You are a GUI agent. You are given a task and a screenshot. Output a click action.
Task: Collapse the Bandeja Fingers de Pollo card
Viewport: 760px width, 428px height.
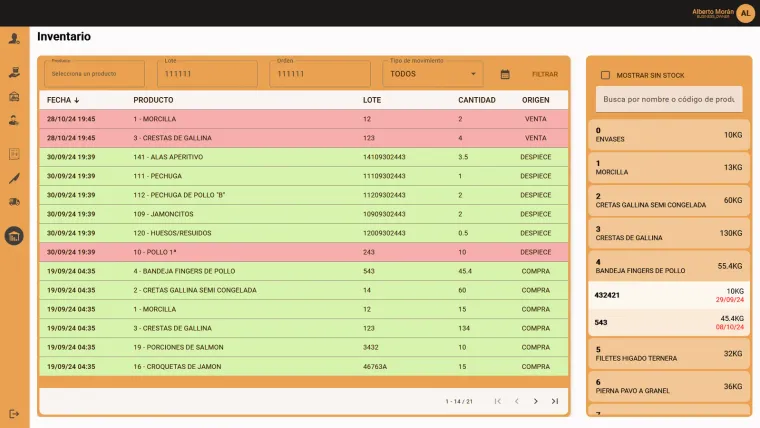(x=669, y=266)
